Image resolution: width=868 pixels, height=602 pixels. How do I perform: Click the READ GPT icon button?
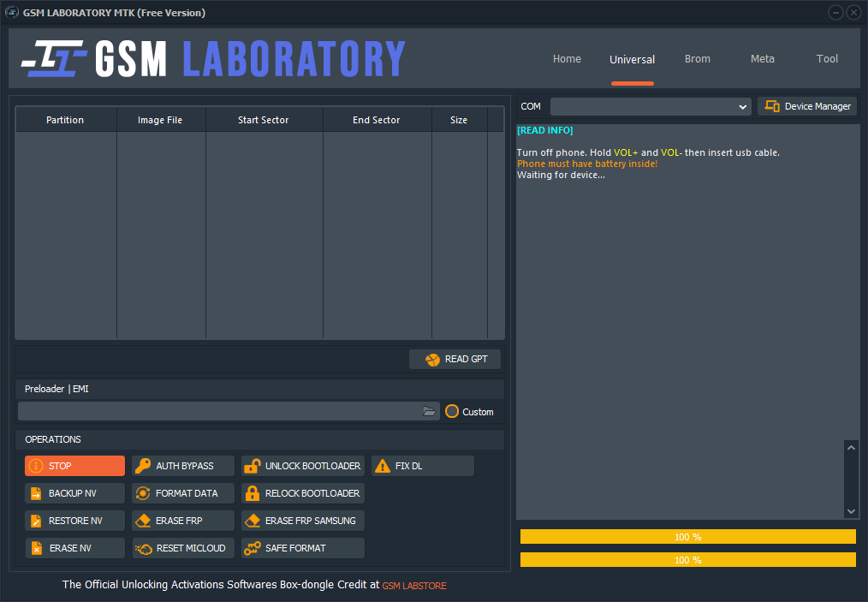pyautogui.click(x=432, y=359)
